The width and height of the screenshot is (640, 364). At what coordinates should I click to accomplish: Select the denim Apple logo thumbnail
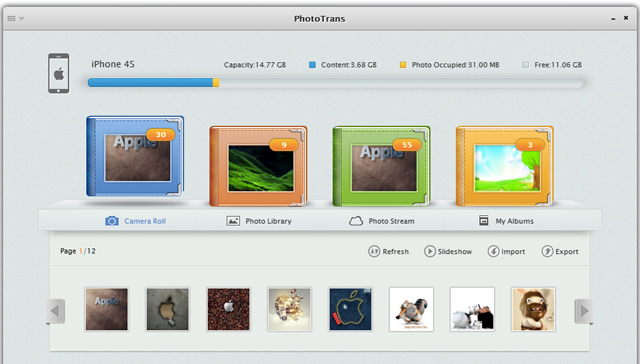coord(350,309)
